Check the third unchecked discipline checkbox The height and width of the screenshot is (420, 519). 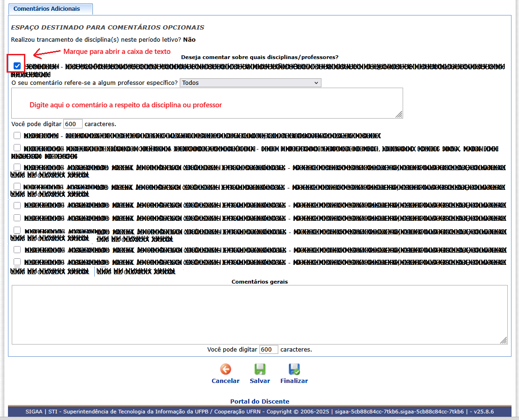pos(17,167)
